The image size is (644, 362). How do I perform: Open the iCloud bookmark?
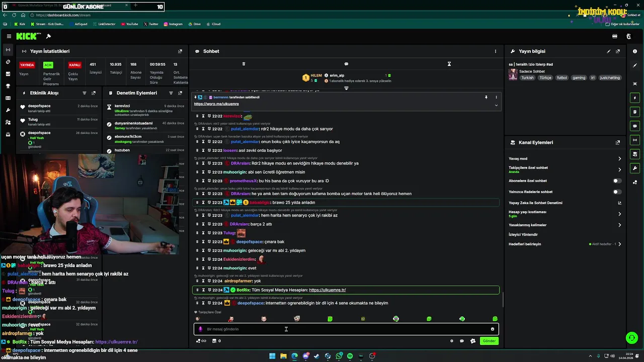click(x=213, y=24)
